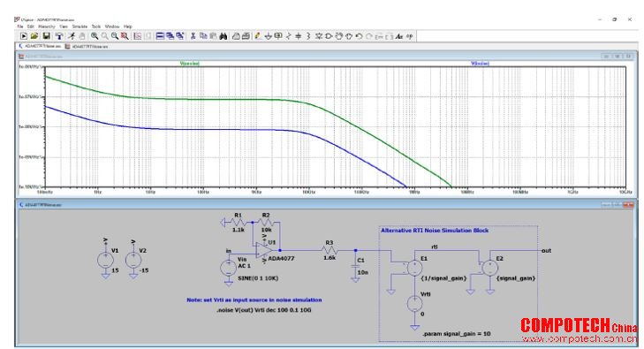Open the View menu
The height and width of the screenshot is (349, 644).
(64, 27)
